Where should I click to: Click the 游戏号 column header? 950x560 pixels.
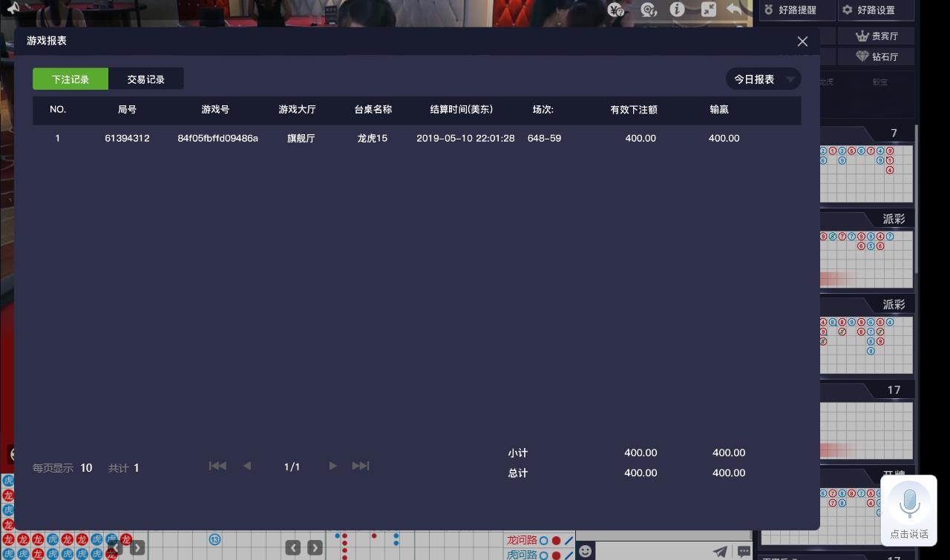[215, 110]
